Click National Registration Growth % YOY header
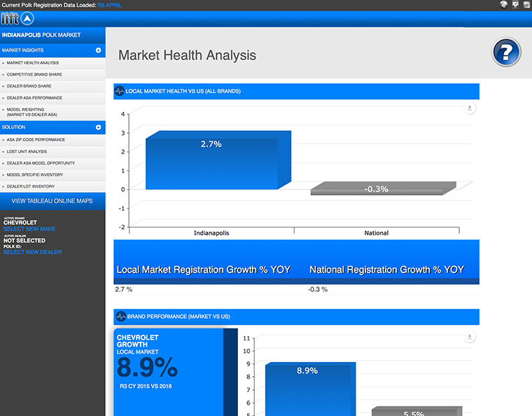 (387, 270)
